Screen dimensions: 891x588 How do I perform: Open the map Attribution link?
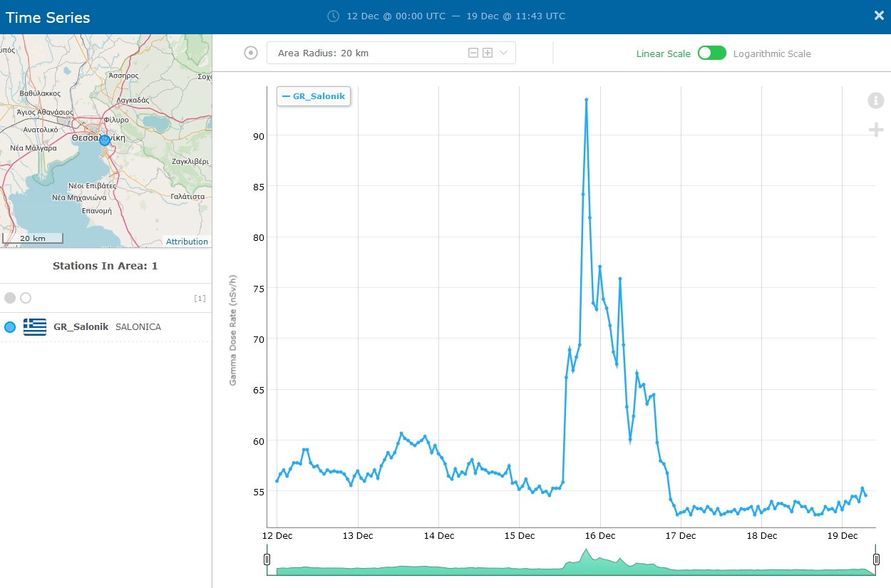tap(187, 242)
